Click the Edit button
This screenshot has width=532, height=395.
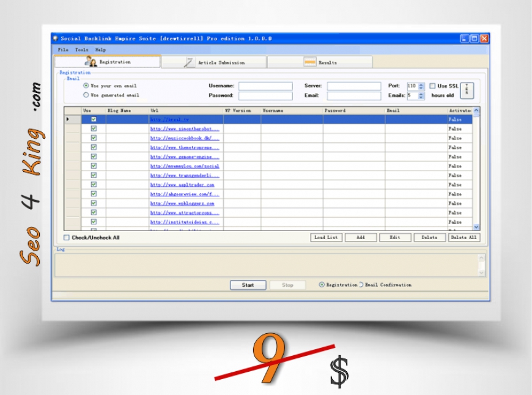pyautogui.click(x=395, y=237)
